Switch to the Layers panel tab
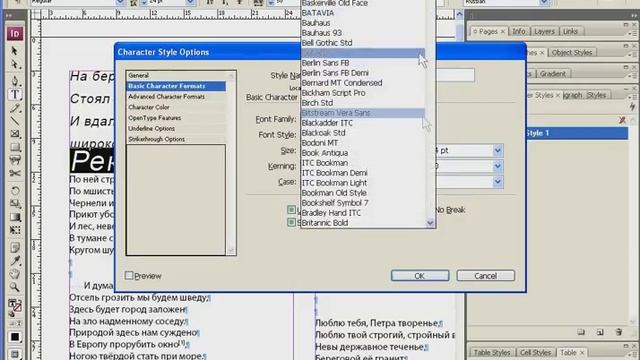 pyautogui.click(x=544, y=31)
